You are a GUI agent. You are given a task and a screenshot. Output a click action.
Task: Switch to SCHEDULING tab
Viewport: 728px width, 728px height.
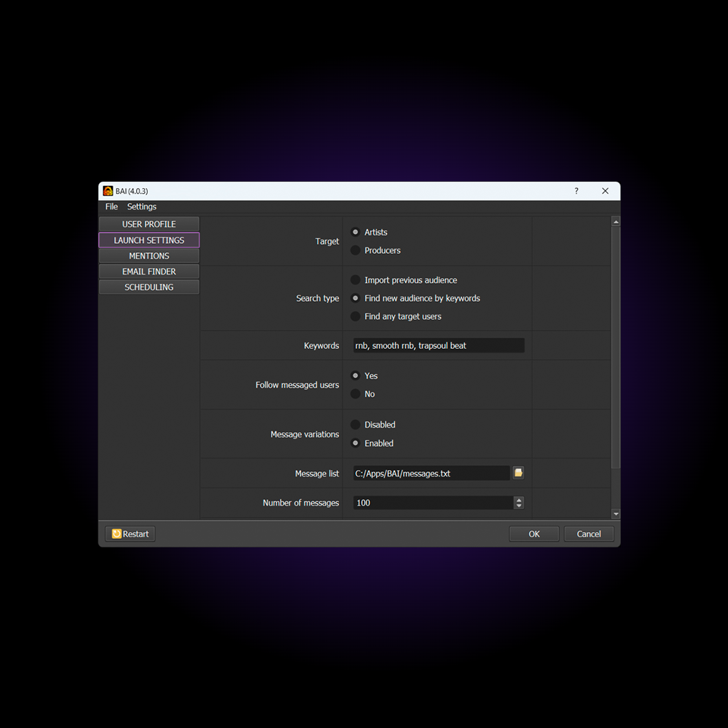149,287
